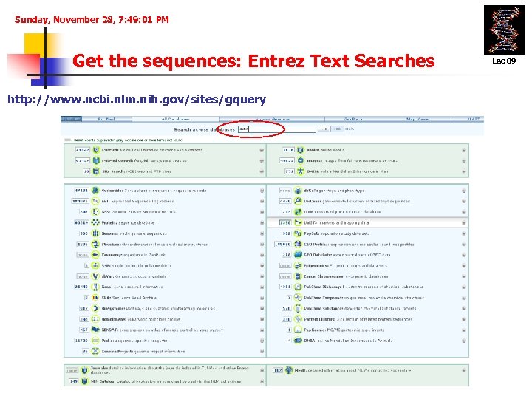Click help icon at end of Gene row

262,287
